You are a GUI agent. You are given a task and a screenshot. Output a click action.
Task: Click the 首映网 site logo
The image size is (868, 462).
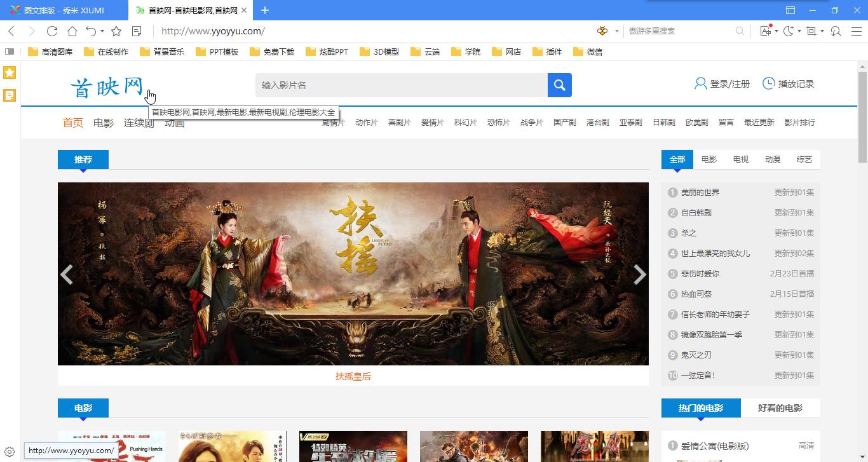click(x=107, y=87)
